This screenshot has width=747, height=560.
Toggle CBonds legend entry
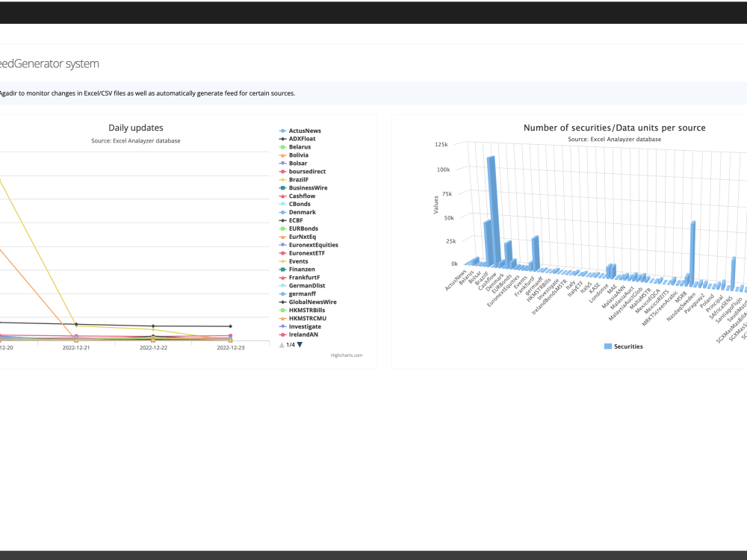point(295,204)
